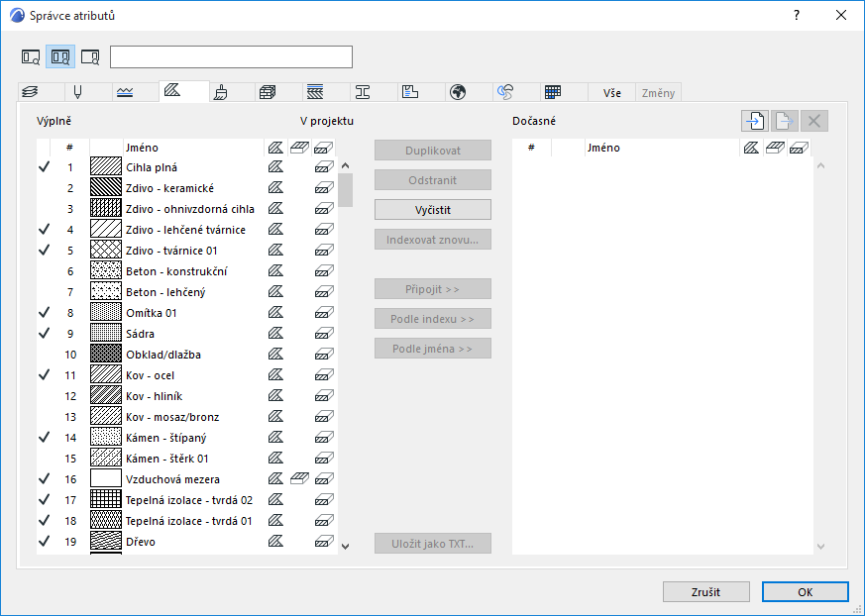
Task: Switch to the Vše tab
Action: [x=612, y=92]
